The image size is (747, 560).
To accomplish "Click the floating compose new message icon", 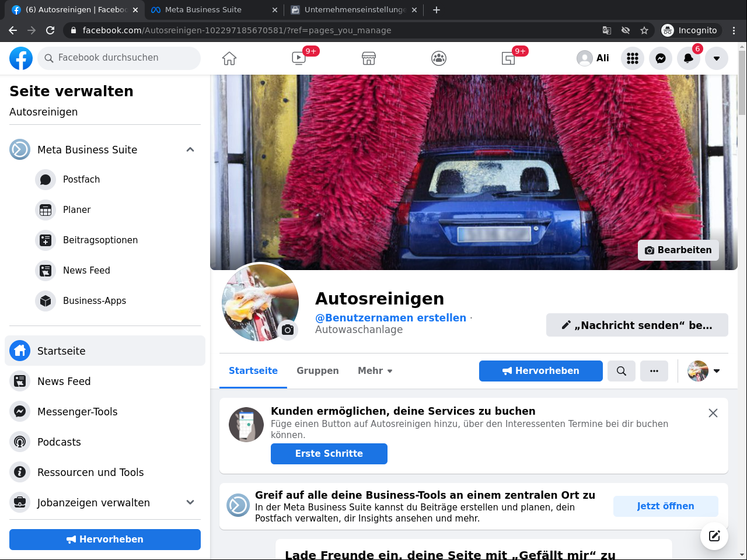I will click(x=714, y=536).
